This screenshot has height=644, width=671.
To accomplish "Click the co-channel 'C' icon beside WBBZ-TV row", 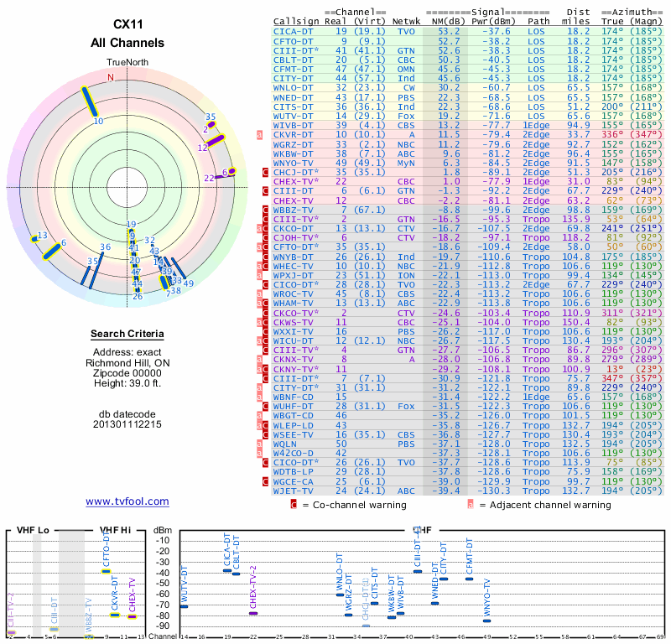I will [x=265, y=210].
